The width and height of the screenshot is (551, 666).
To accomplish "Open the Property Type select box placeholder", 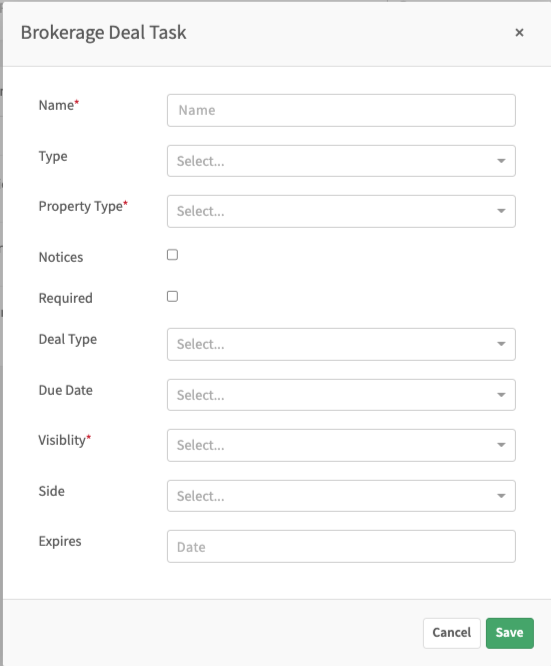I will point(201,211).
